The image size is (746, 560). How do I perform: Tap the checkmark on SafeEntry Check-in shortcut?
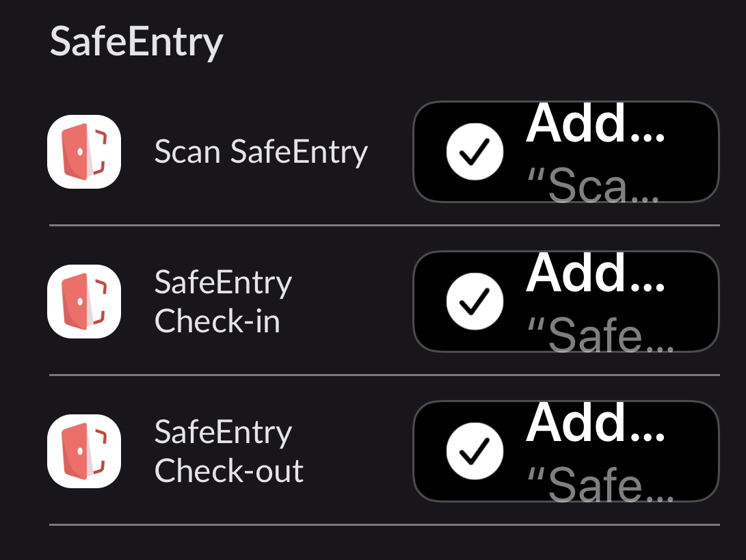pyautogui.click(x=475, y=302)
